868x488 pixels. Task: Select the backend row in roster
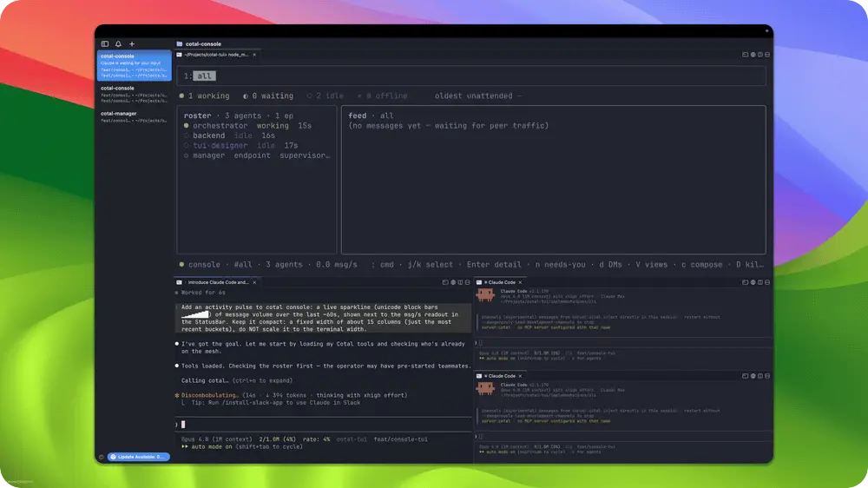coord(256,135)
